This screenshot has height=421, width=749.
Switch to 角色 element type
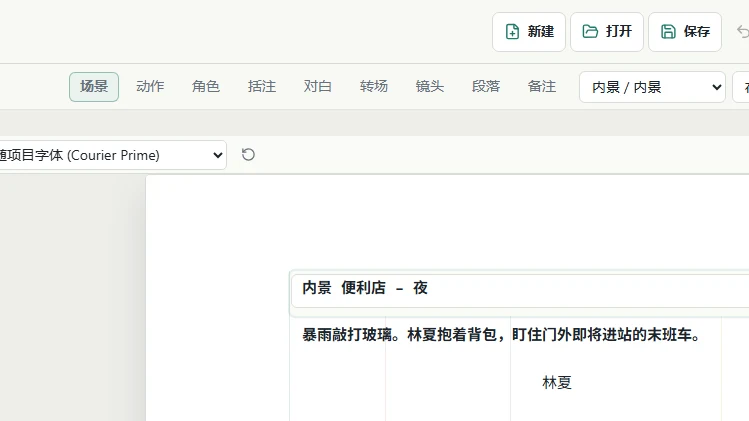pyautogui.click(x=206, y=86)
